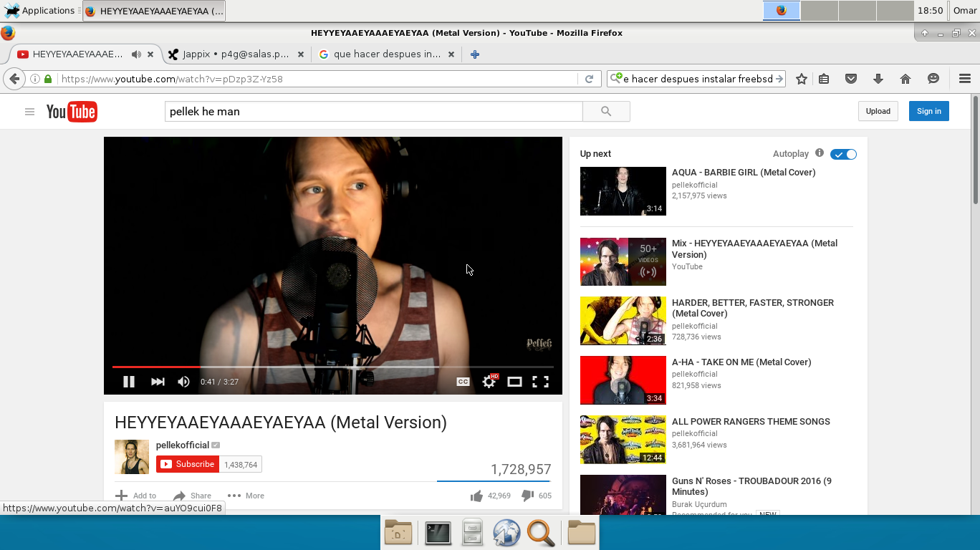
Task: Select Firefox window in taskbar
Action: pos(154,11)
